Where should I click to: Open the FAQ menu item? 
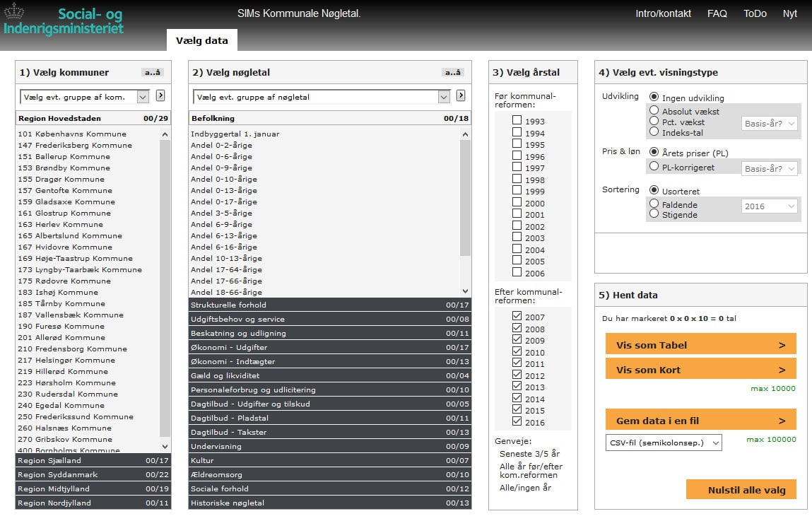(x=717, y=13)
